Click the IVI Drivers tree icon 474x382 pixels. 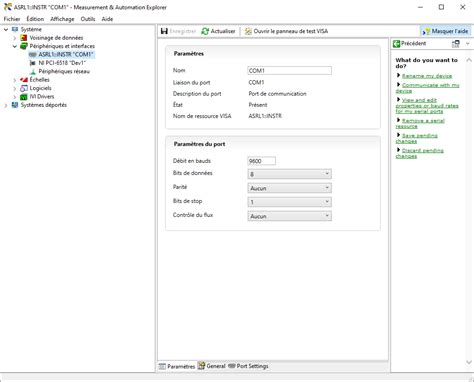(x=24, y=97)
